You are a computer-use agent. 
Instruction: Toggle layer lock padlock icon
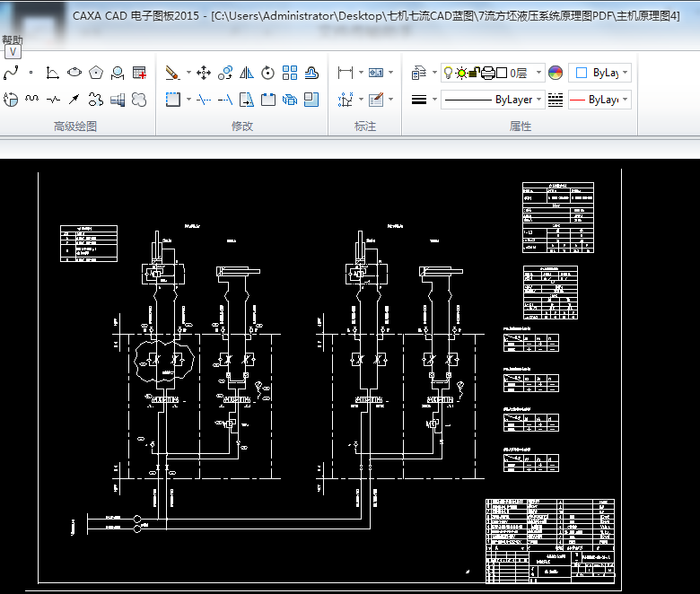475,73
